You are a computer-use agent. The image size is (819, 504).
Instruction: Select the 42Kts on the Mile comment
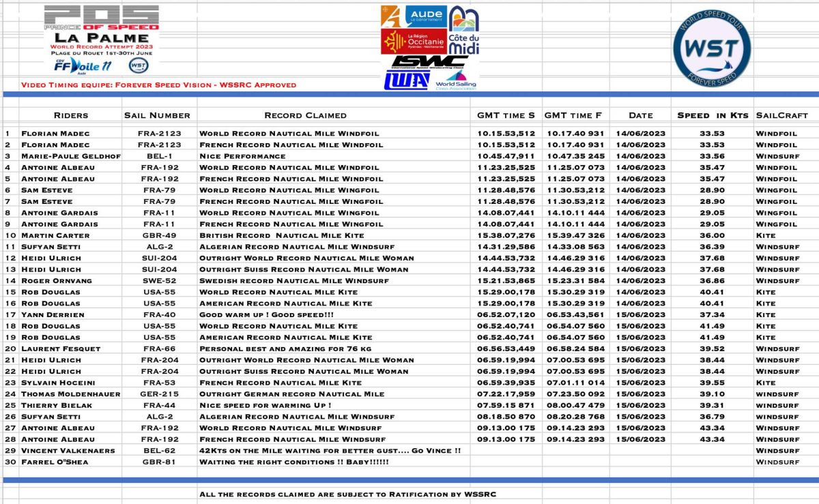pos(330,451)
